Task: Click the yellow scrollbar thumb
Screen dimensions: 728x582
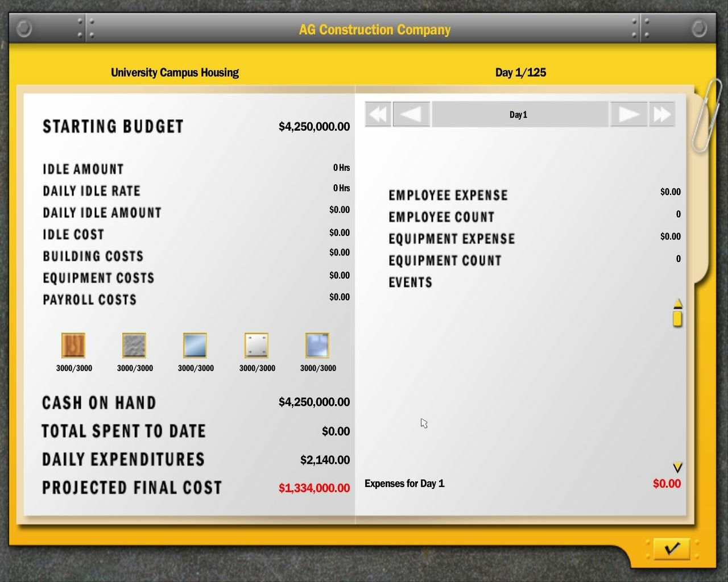Action: [677, 317]
